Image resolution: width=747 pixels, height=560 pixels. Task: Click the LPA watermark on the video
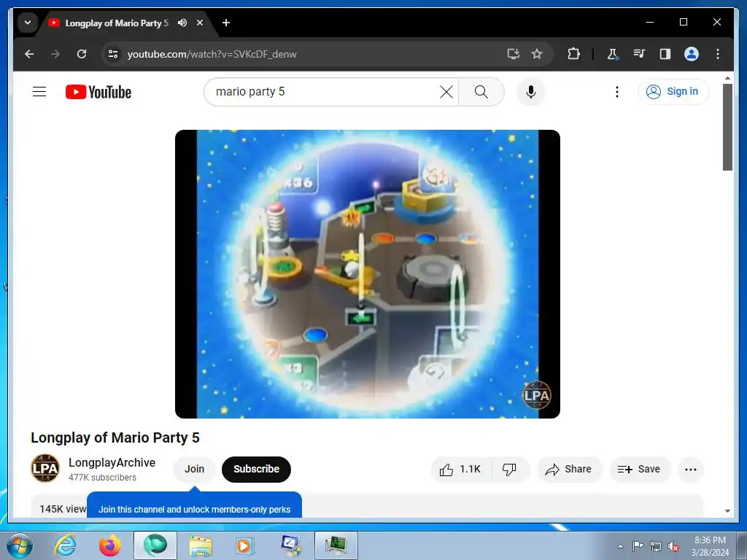(x=537, y=394)
